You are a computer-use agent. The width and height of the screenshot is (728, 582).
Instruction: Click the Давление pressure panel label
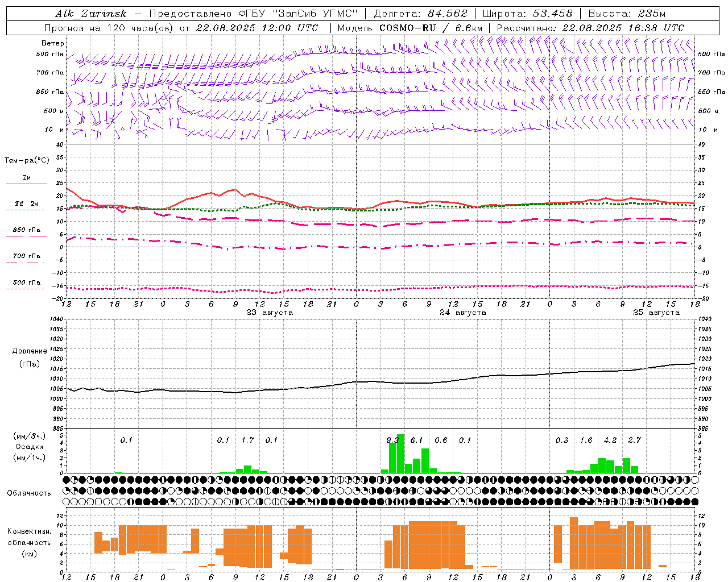click(x=30, y=351)
